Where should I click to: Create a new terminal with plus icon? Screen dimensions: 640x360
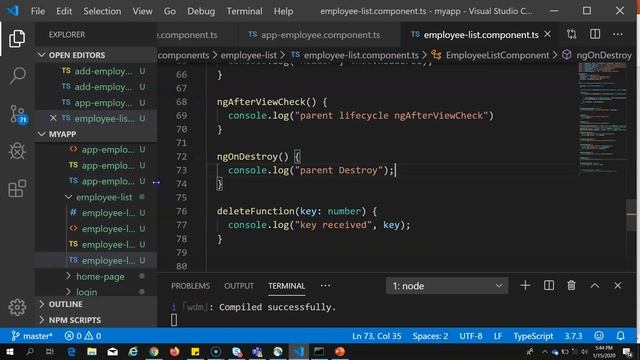pyautogui.click(x=525, y=286)
